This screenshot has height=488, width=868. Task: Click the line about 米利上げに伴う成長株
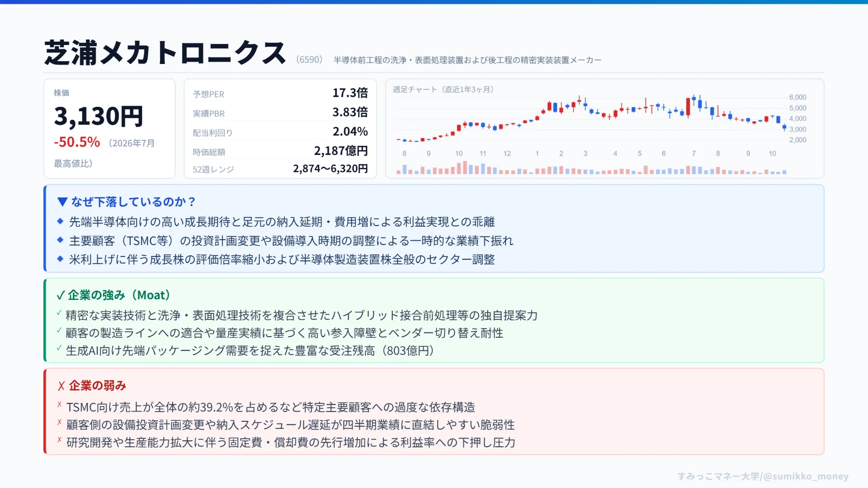282,259
